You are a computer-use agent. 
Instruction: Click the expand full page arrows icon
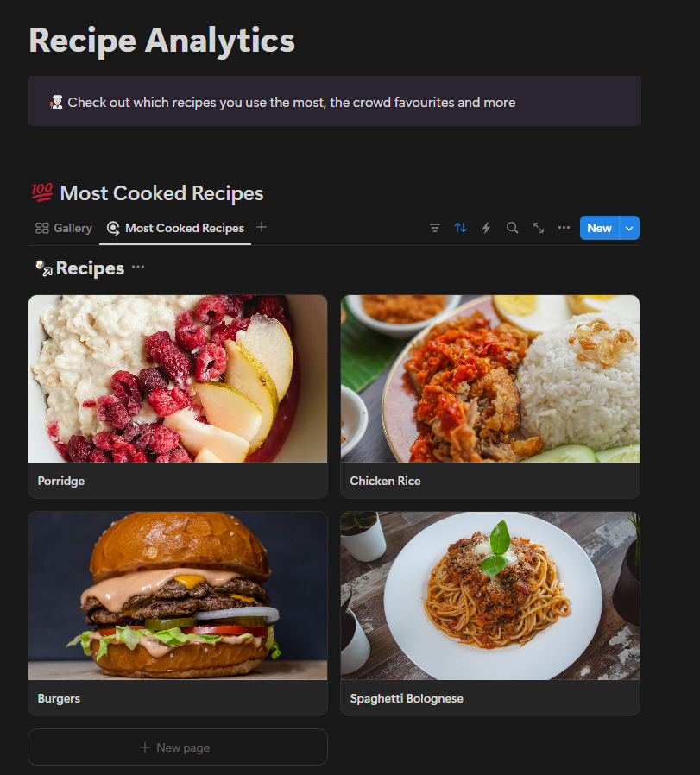[539, 228]
